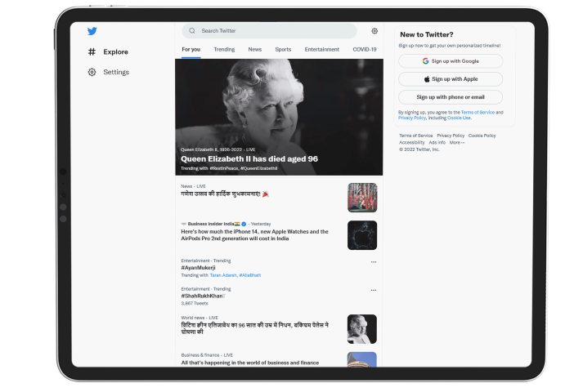Go to the Sports tab
Image resolution: width=583 pixels, height=392 pixels.
283,49
